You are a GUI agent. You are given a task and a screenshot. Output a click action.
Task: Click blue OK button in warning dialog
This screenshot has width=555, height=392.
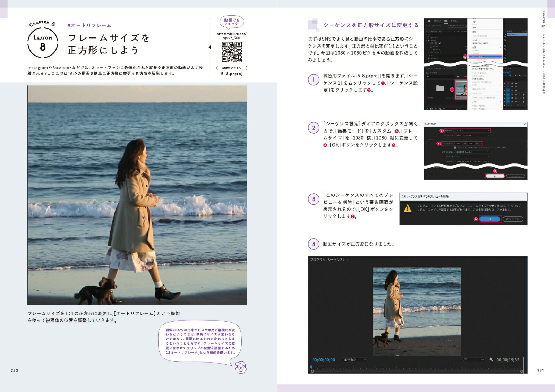coord(489,219)
